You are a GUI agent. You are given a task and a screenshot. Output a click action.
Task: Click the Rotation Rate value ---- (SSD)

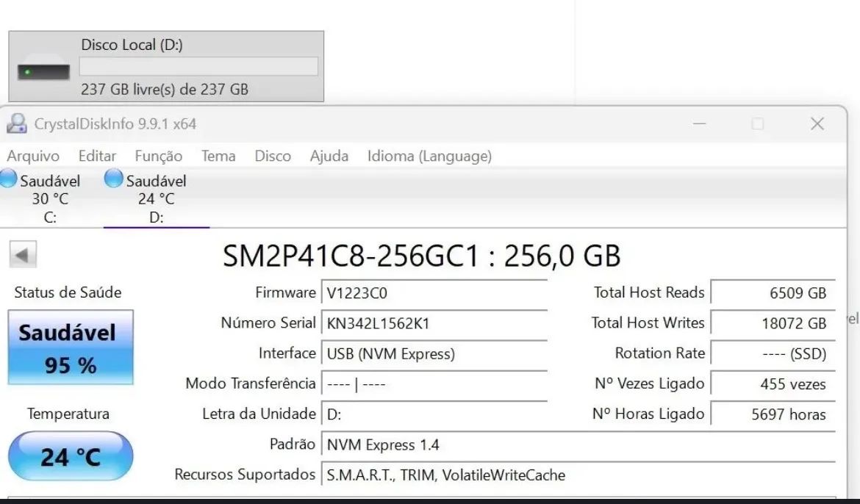(773, 353)
